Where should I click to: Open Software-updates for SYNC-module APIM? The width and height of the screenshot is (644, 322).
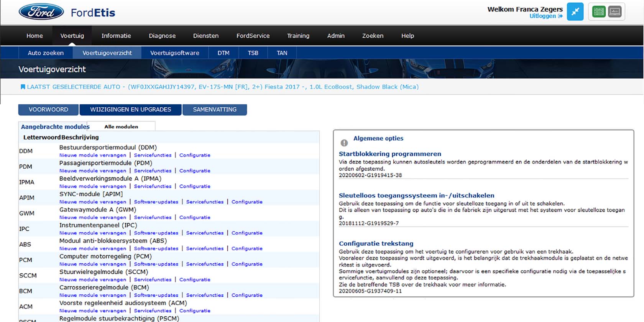pos(156,202)
